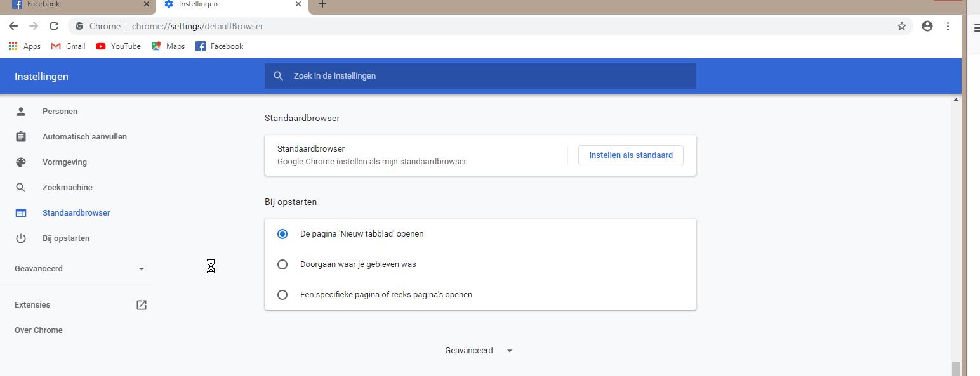The width and height of the screenshot is (980, 376).
Task: Open the Chrome three-dot menu
Action: click(x=948, y=26)
